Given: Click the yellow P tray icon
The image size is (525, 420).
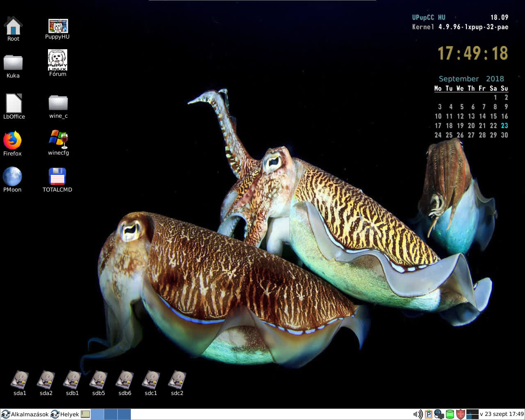Looking at the screenshot, I should (429, 414).
